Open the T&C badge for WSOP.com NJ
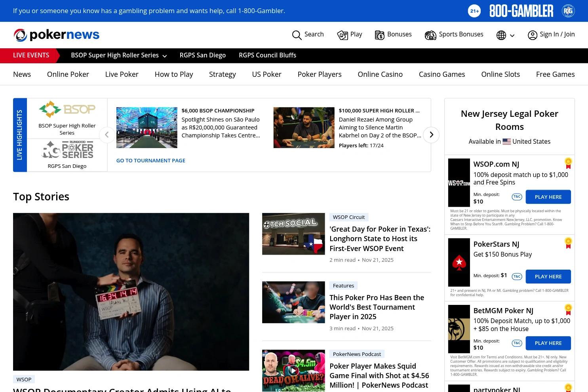 517,197
